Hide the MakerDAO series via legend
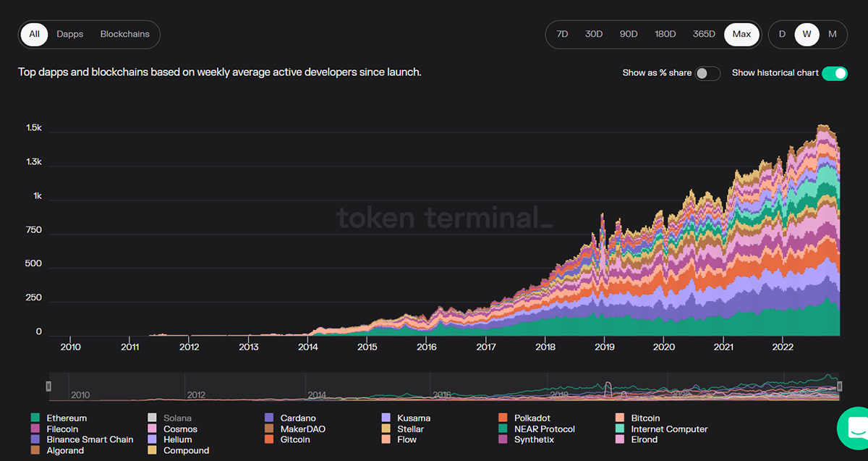Screen dimensions: 868x461 point(294,429)
